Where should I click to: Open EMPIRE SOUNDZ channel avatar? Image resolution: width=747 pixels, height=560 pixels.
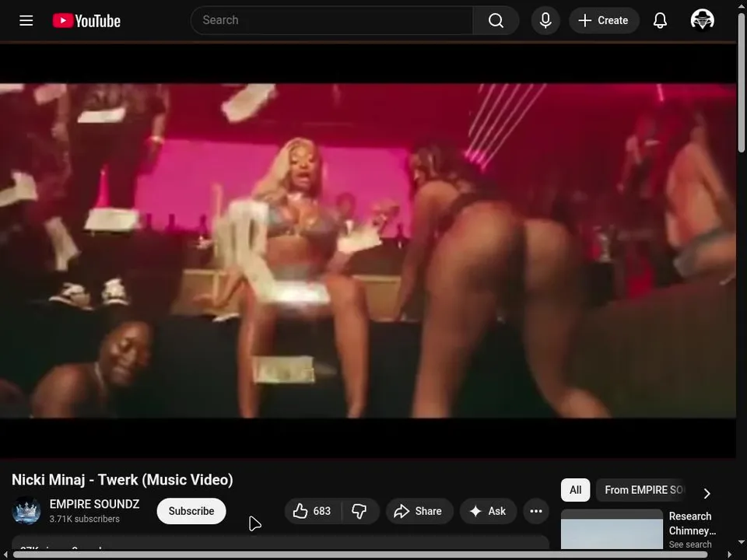point(26,510)
